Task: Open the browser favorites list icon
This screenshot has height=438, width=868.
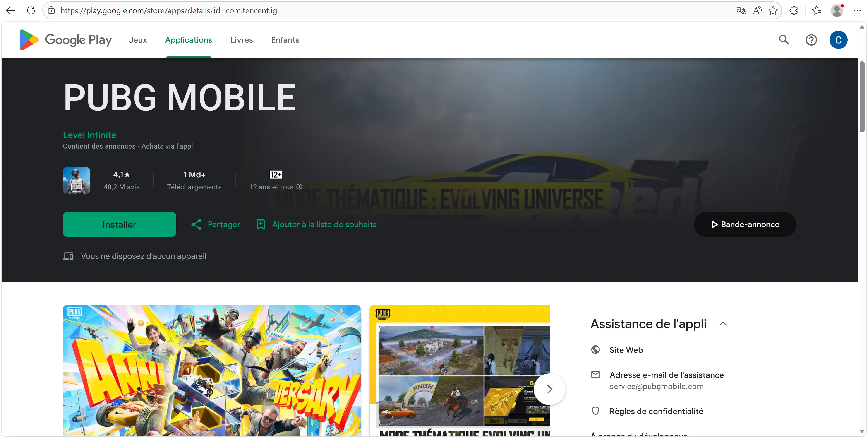Action: [x=816, y=10]
